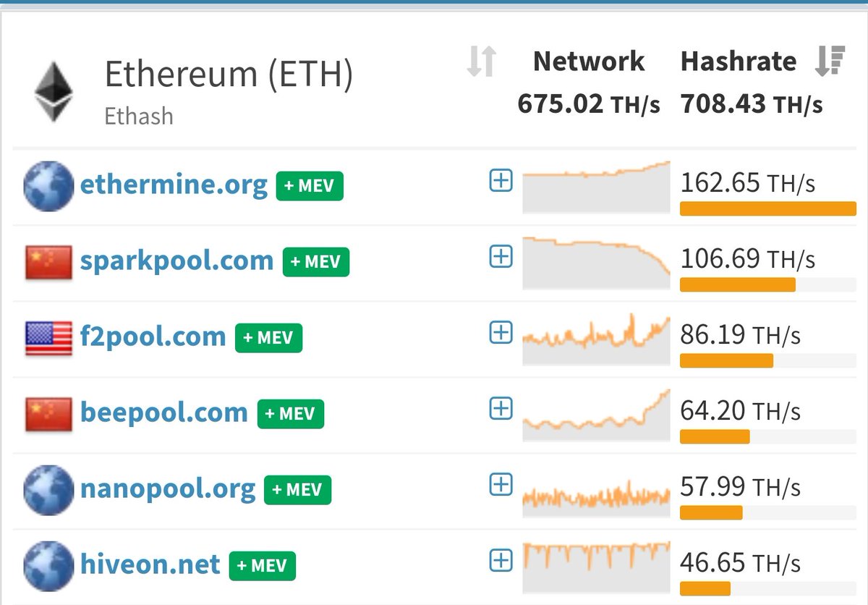The image size is (868, 605).
Task: Click the hiveon.net hashrate history chart
Action: pyautogui.click(x=596, y=567)
